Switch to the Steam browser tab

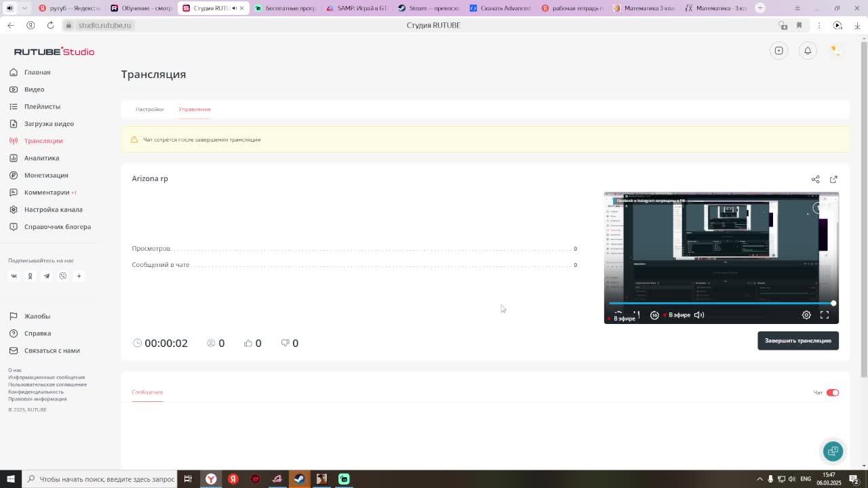click(429, 8)
